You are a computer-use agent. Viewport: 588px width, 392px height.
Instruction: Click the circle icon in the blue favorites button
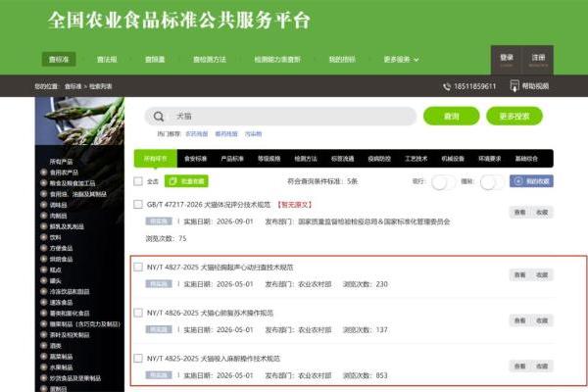(518, 181)
